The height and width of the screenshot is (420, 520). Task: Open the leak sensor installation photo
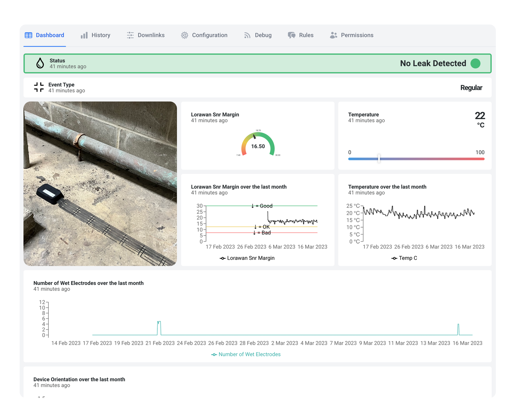[x=100, y=184]
